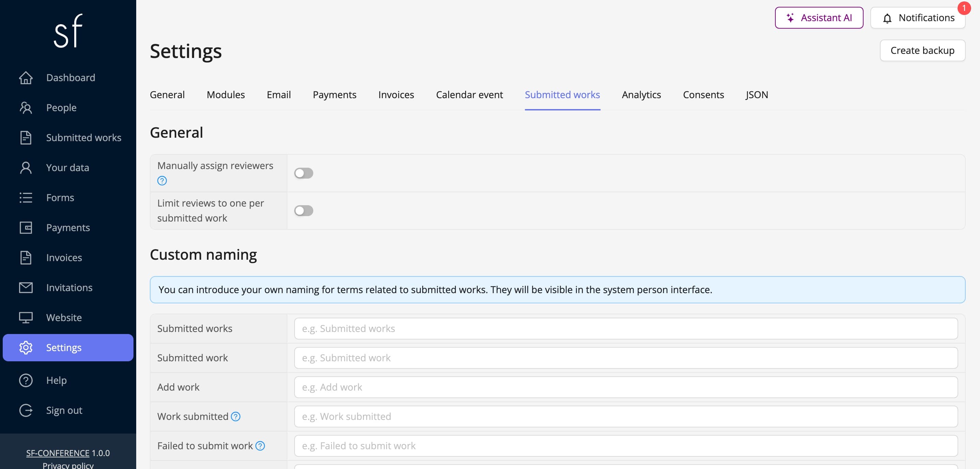
Task: Click the People icon in the sidebar
Action: (x=26, y=108)
